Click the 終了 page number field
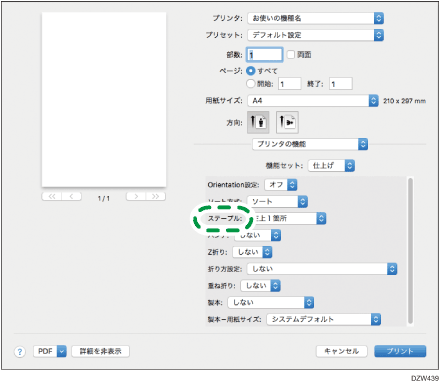The image size is (440, 383). 341,84
